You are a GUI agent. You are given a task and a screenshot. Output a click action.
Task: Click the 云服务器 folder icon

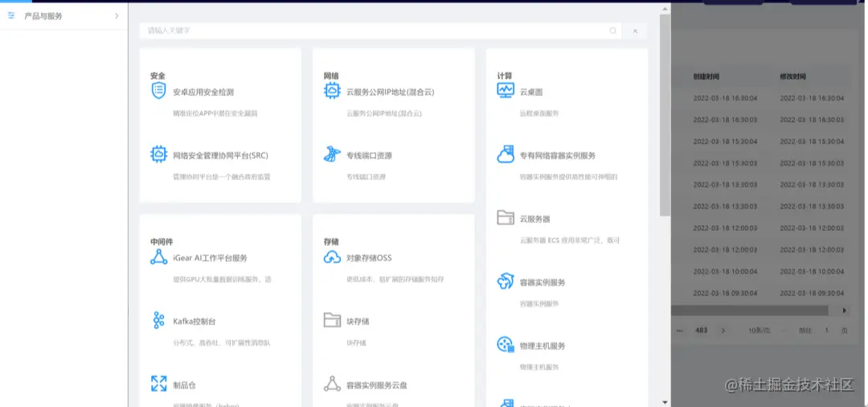point(506,218)
